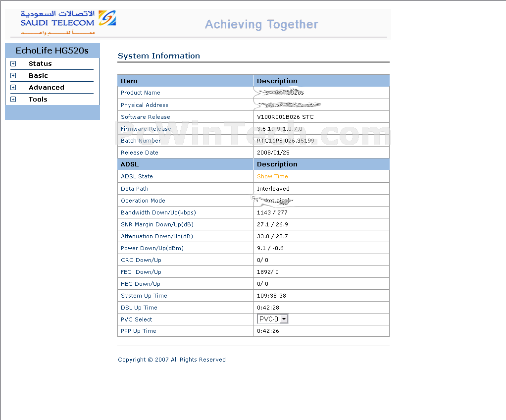This screenshot has width=506, height=420.
Task: Select batch value RTC11P8.026.35199
Action: tap(286, 141)
